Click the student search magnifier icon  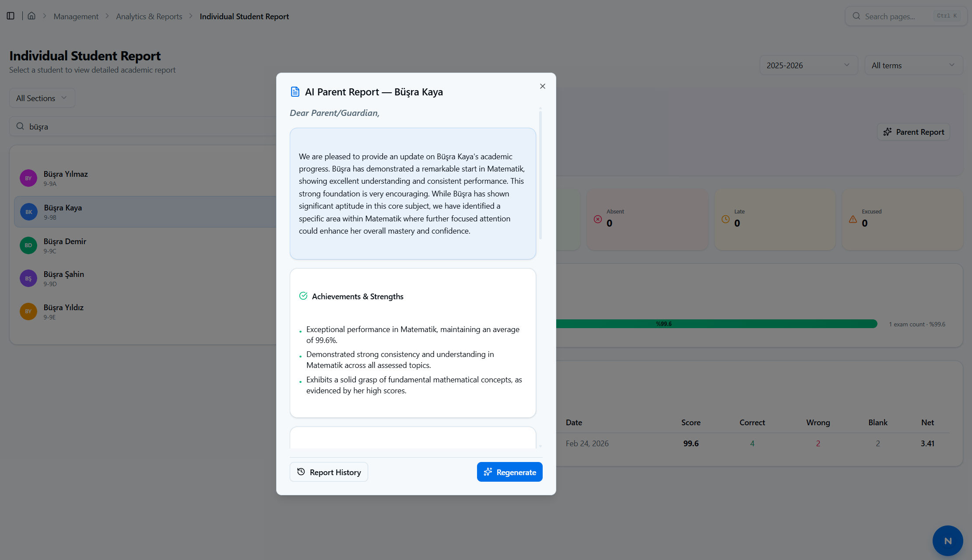[x=20, y=126]
